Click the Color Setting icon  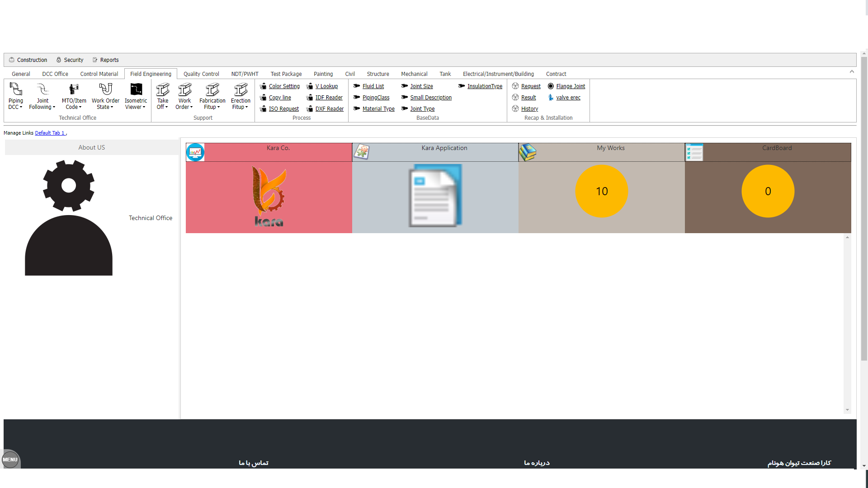263,86
